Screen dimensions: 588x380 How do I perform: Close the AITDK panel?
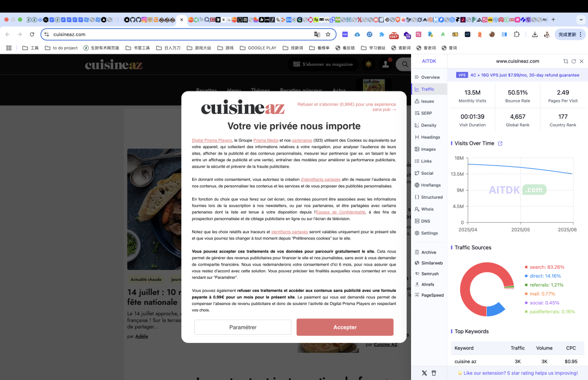[x=581, y=61]
